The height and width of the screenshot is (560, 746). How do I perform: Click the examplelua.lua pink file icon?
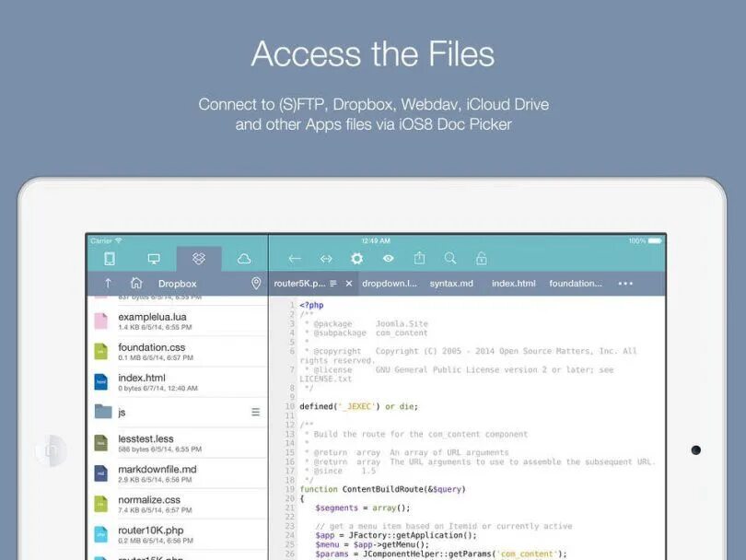[101, 321]
